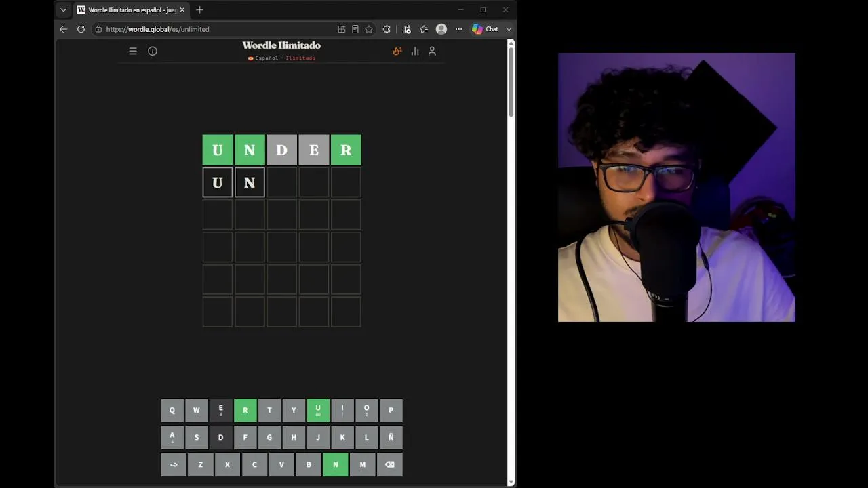
Task: Click the red Ilimitado mode link
Action: tap(300, 58)
